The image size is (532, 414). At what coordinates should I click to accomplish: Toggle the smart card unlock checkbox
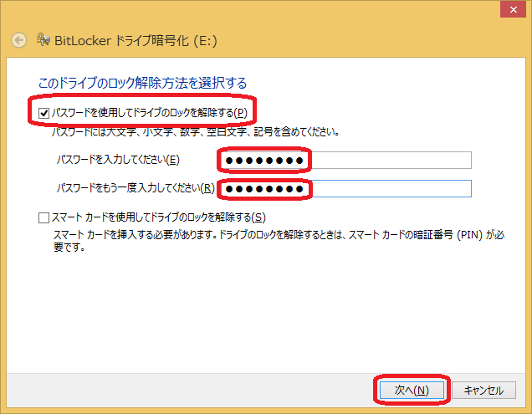(x=43, y=217)
